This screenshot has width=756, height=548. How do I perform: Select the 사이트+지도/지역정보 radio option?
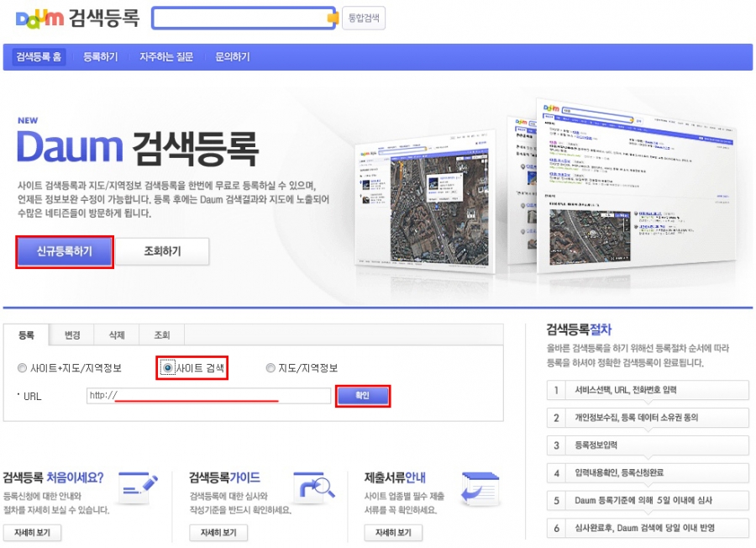pyautogui.click(x=23, y=368)
